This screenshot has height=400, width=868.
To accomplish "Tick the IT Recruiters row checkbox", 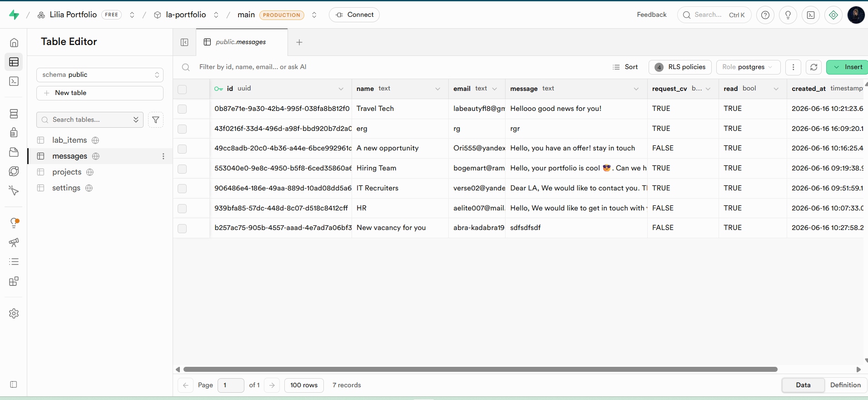I will point(182,189).
